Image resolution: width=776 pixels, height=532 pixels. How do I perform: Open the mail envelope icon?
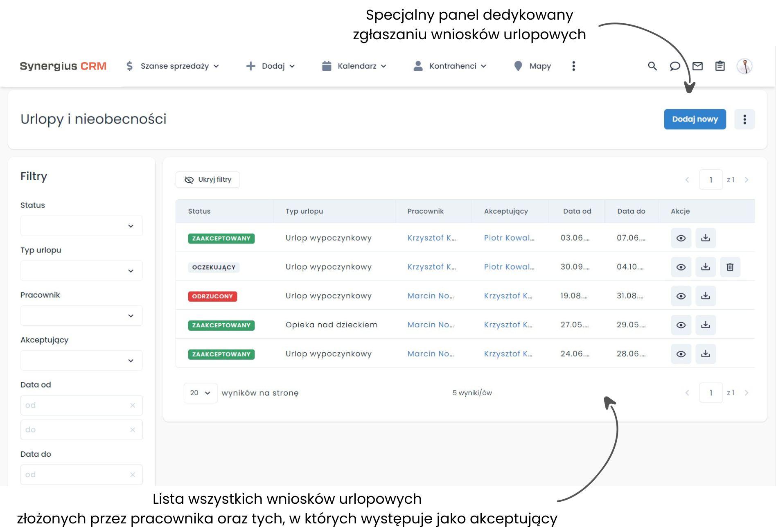pos(697,66)
